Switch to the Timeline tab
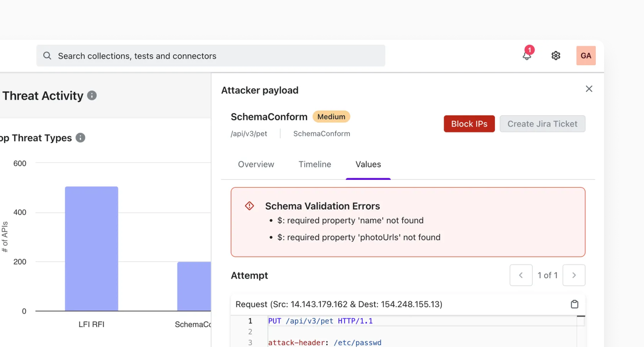 pyautogui.click(x=315, y=164)
